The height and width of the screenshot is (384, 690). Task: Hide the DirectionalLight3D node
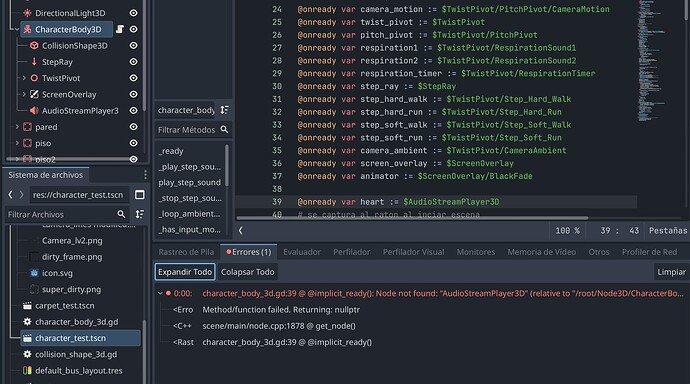click(133, 13)
